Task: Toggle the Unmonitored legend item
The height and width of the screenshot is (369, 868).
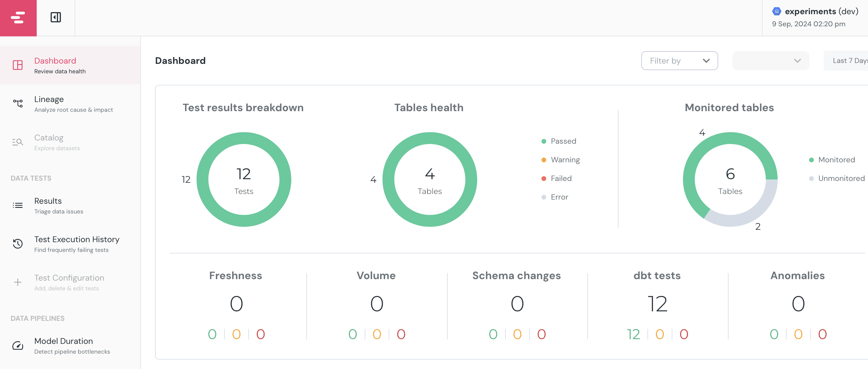Action: pyautogui.click(x=837, y=179)
